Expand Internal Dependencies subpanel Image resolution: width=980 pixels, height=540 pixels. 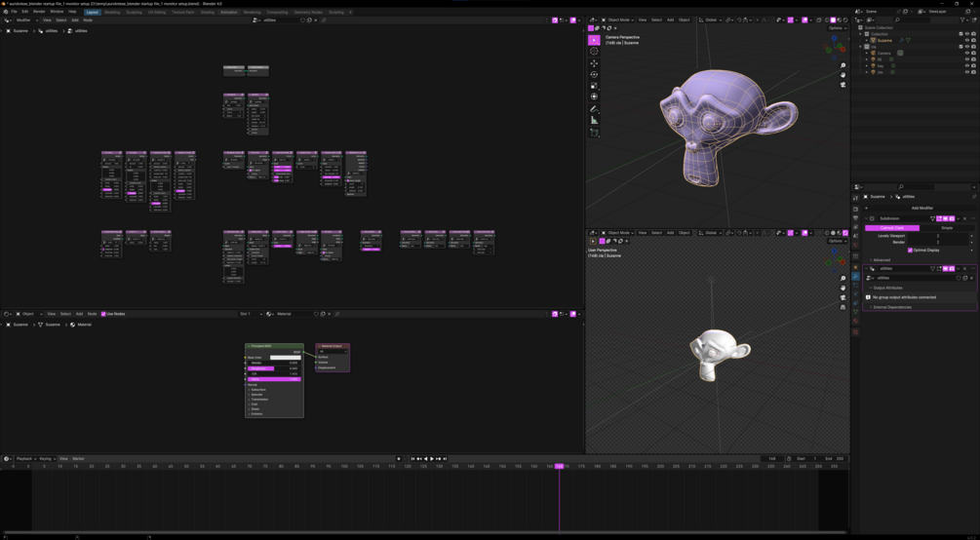coord(890,307)
